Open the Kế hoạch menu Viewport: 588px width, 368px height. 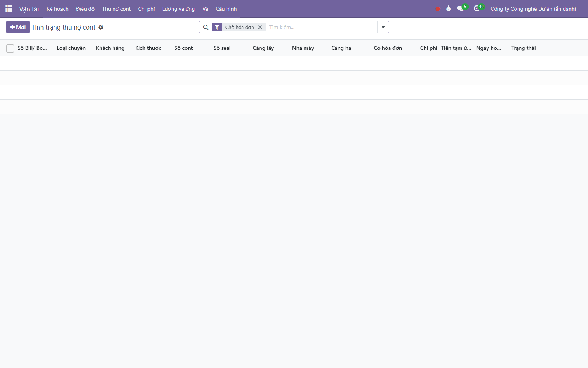click(57, 9)
